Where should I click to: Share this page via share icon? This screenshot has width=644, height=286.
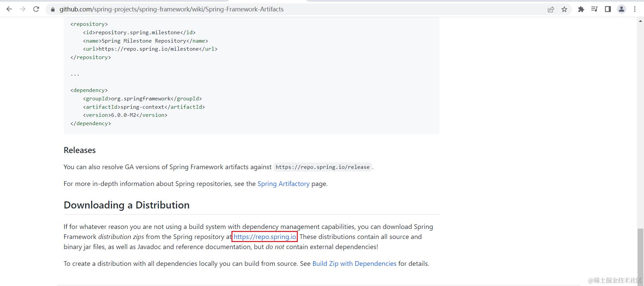[x=551, y=9]
